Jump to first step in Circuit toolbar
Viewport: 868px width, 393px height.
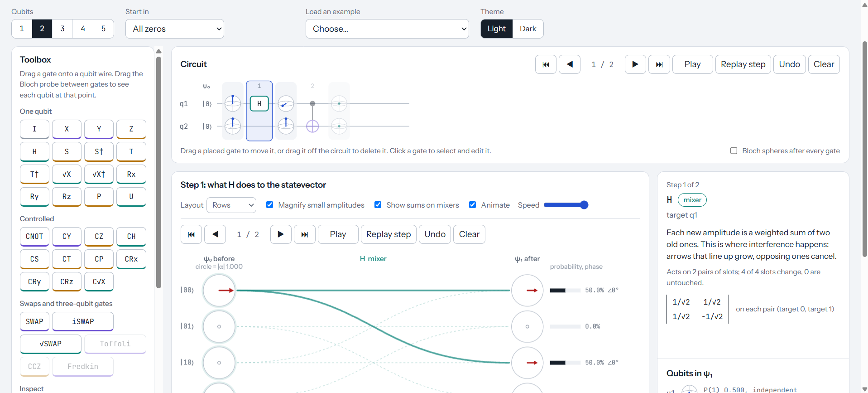point(546,64)
